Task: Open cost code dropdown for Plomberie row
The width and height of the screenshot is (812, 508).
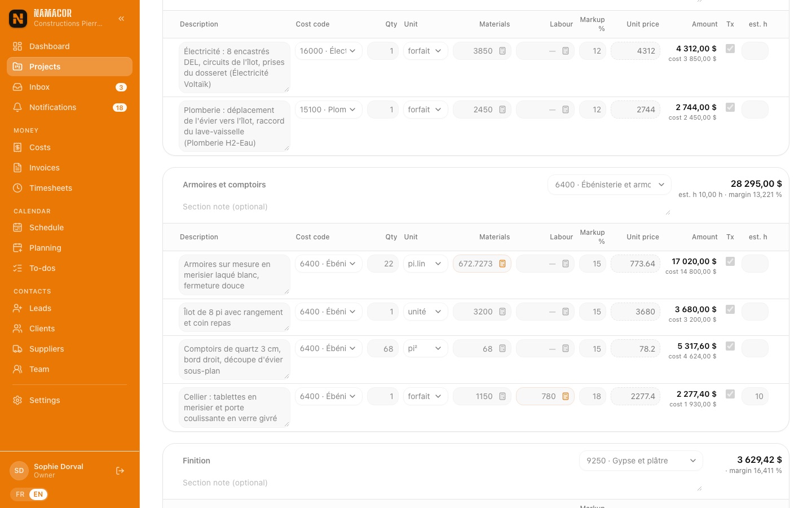Action: tap(328, 110)
